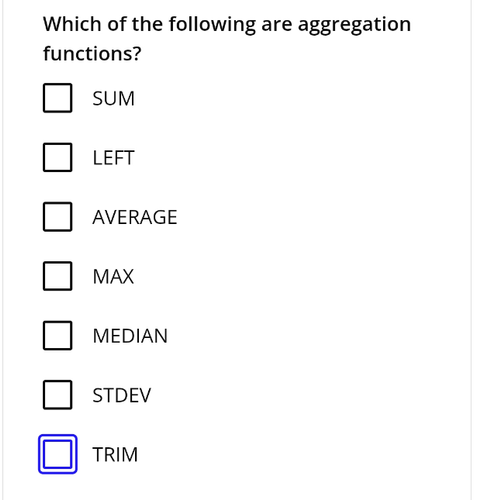Click the LEFT label text
The image size is (491, 500).
113,158
